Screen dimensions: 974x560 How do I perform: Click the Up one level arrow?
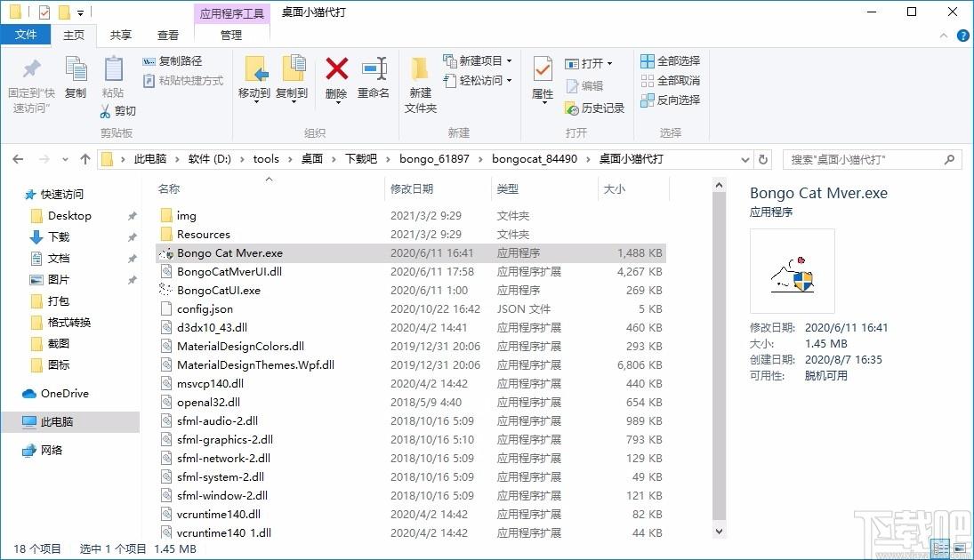point(85,160)
